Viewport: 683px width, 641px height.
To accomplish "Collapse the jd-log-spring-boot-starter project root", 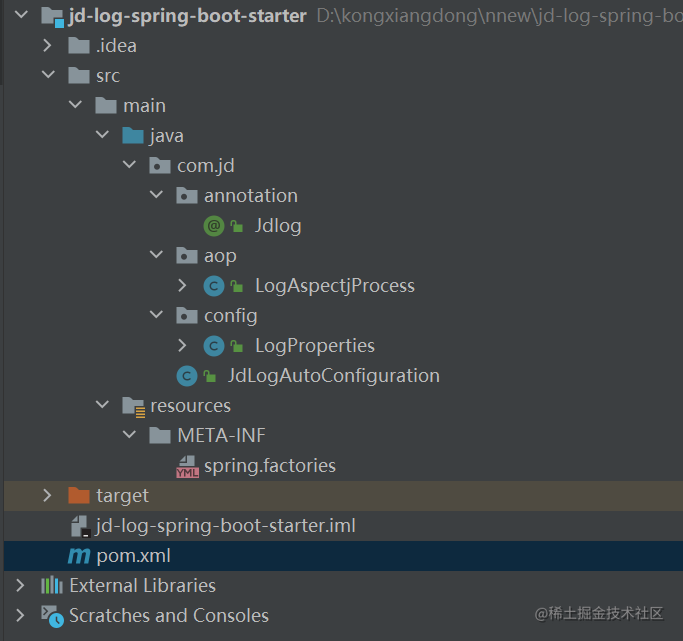I will [20, 16].
